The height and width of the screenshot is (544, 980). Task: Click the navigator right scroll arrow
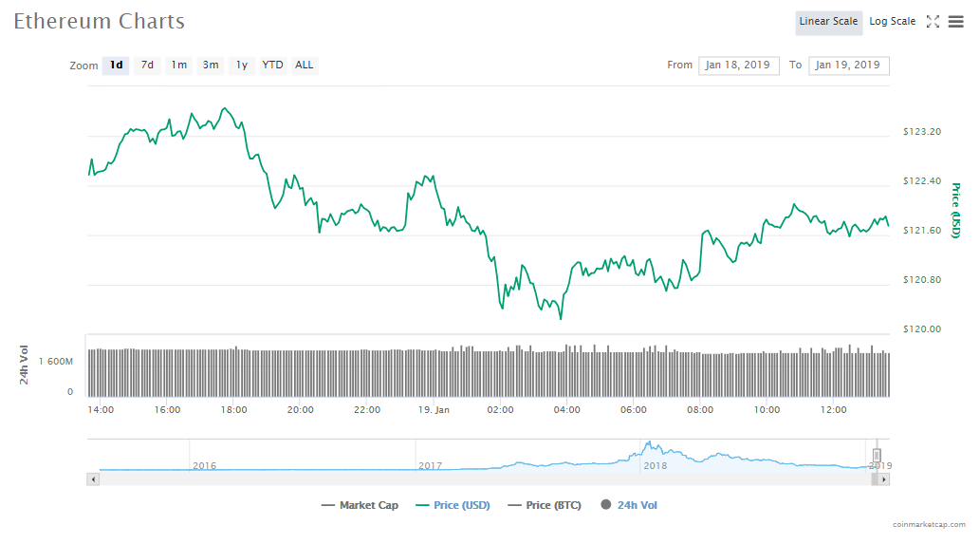pos(883,479)
